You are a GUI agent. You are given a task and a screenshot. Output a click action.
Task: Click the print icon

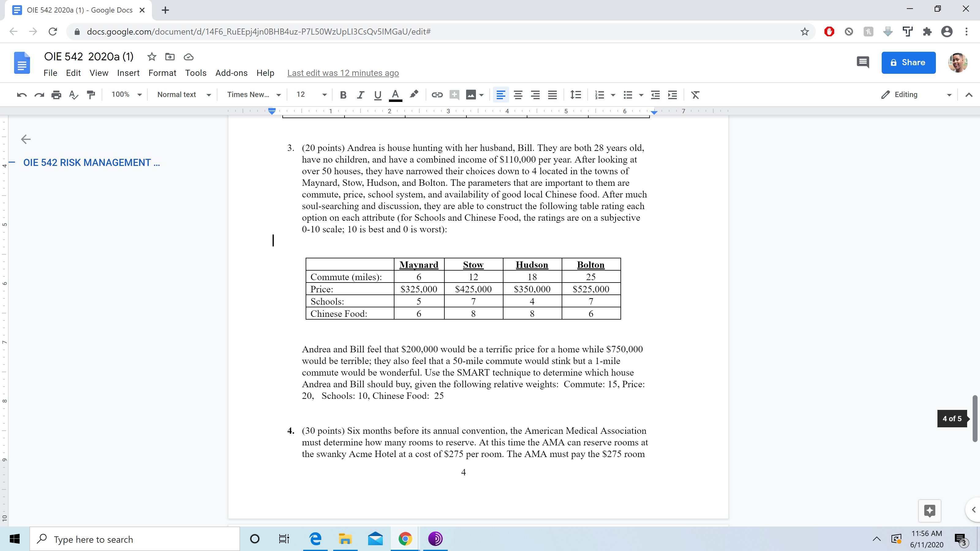click(x=56, y=95)
